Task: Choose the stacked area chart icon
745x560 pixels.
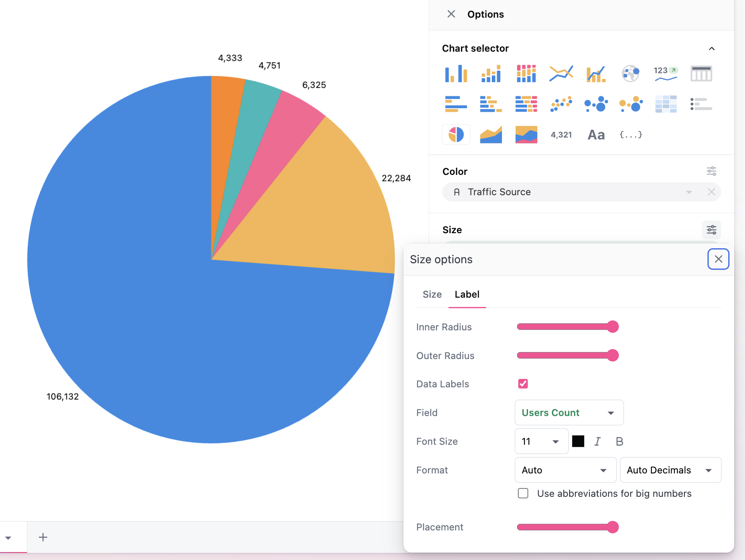Action: pyautogui.click(x=526, y=134)
